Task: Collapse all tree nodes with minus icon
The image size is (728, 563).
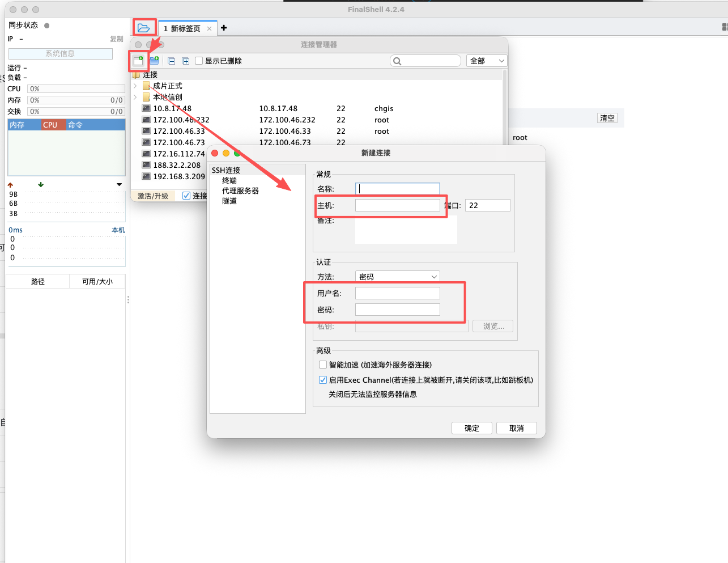Action: point(172,61)
